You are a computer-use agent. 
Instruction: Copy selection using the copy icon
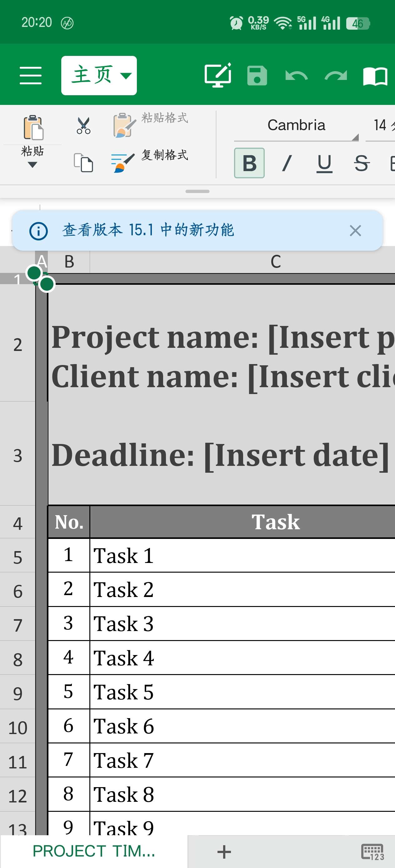coord(83,162)
